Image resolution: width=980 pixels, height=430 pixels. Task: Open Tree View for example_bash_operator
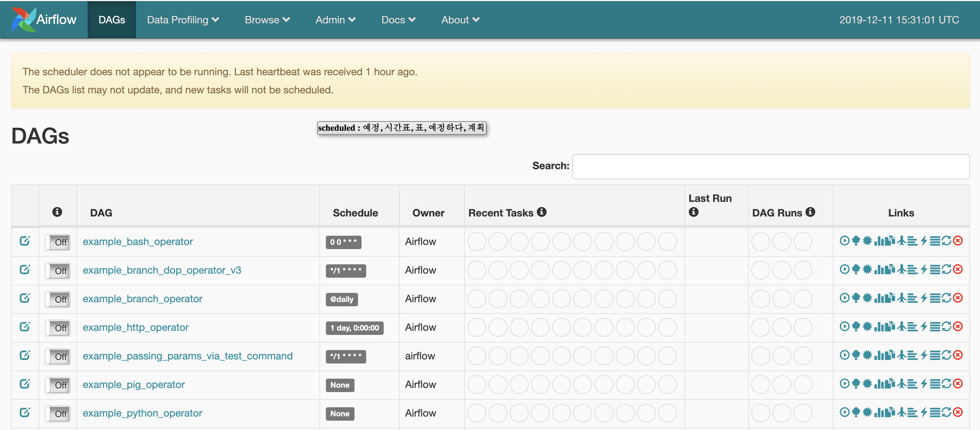click(x=856, y=241)
